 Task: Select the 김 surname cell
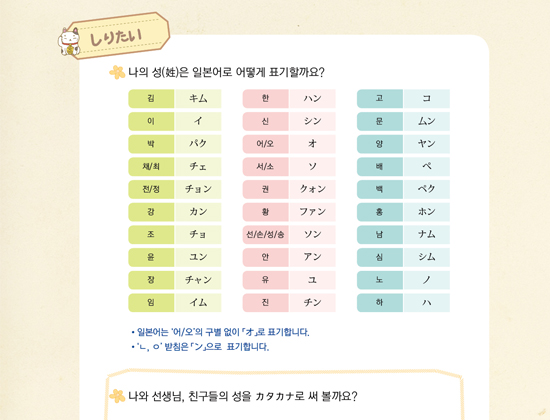pyautogui.click(x=151, y=99)
